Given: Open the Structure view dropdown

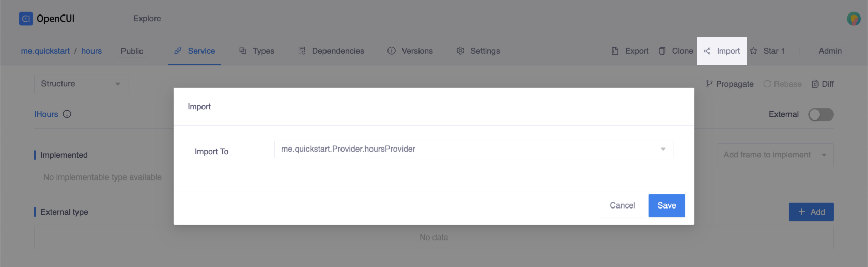Looking at the screenshot, I should 81,84.
